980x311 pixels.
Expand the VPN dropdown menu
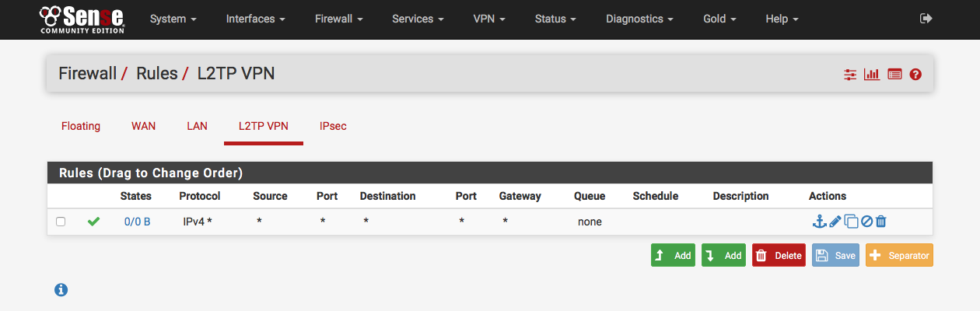[x=489, y=19]
